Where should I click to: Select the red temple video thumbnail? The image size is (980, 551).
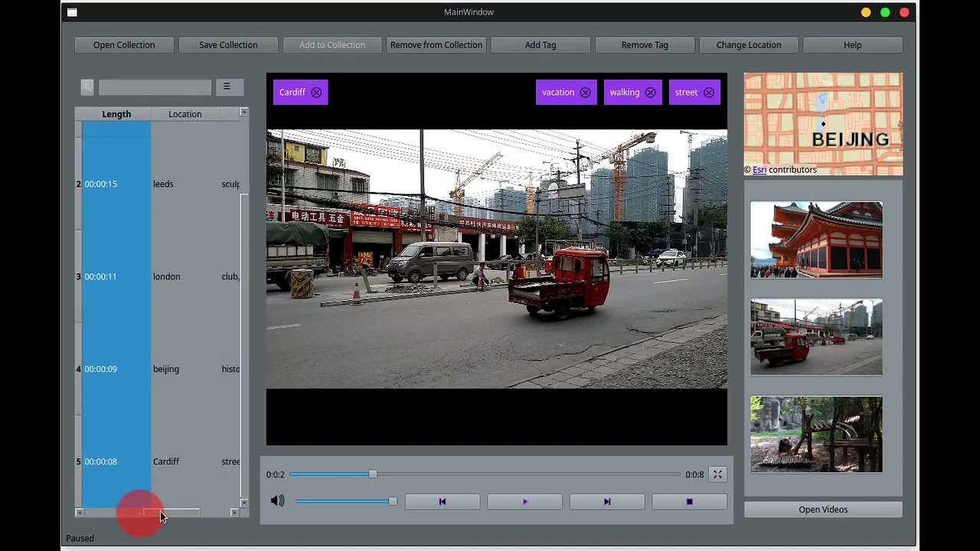(x=816, y=240)
